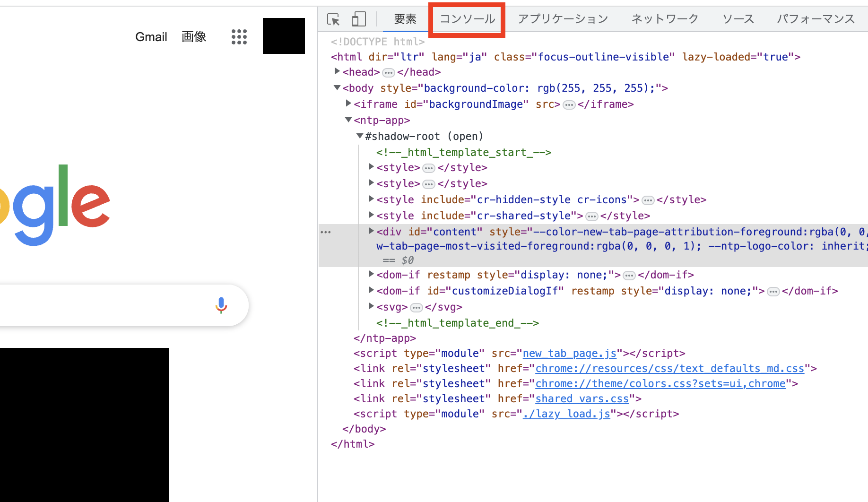Click the Google logo image

coord(55,205)
